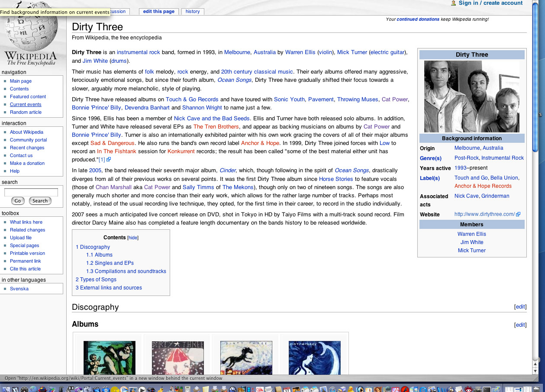
Task: Open the cherub album cover thumbnail
Action: (x=109, y=357)
